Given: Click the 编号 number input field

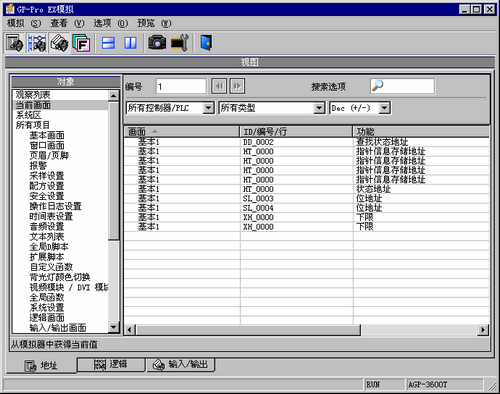Looking at the screenshot, I should click(181, 87).
